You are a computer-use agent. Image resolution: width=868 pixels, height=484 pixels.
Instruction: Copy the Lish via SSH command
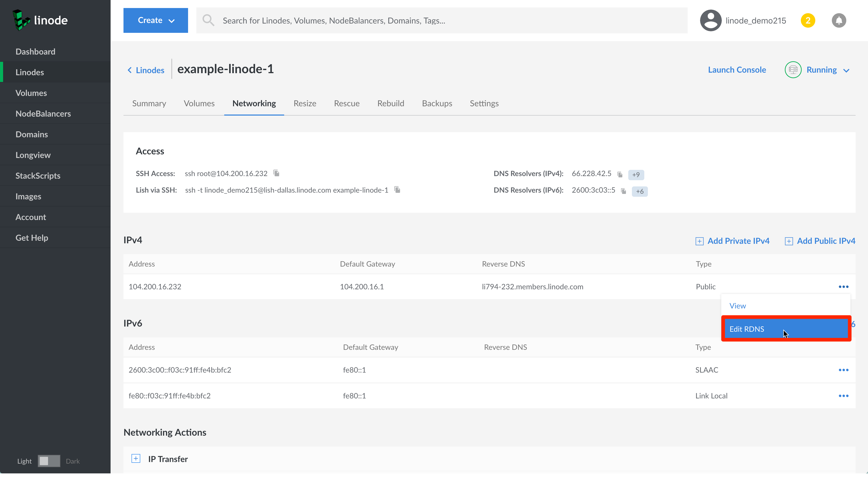point(397,190)
